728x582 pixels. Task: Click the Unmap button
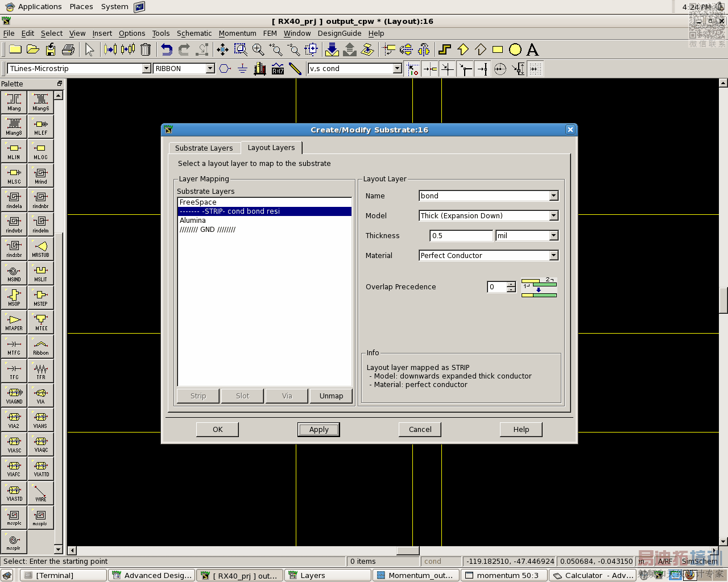coord(331,396)
